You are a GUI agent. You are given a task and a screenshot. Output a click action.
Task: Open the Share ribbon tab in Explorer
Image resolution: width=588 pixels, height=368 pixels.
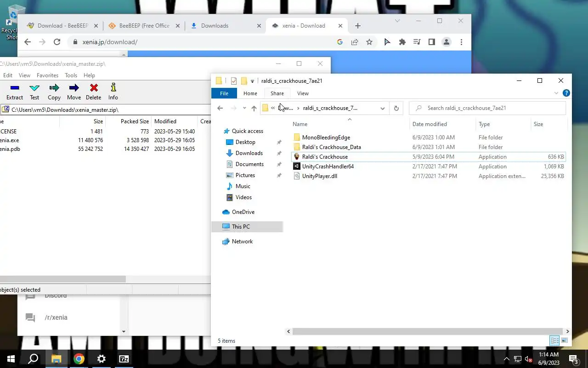pyautogui.click(x=277, y=93)
